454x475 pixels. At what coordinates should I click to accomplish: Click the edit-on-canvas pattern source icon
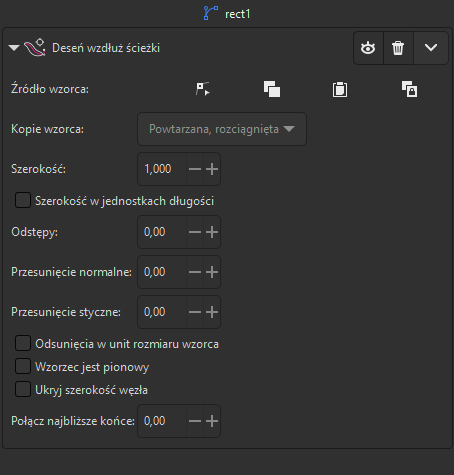[203, 89]
